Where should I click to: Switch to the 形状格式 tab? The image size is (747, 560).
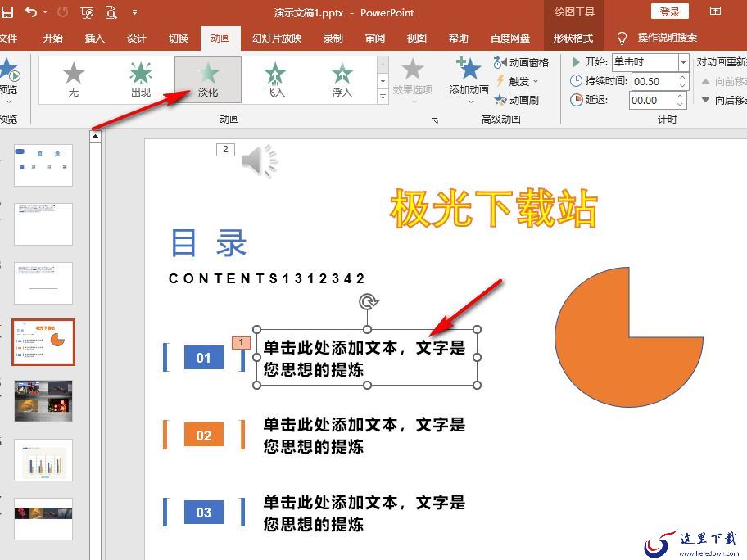tap(573, 38)
